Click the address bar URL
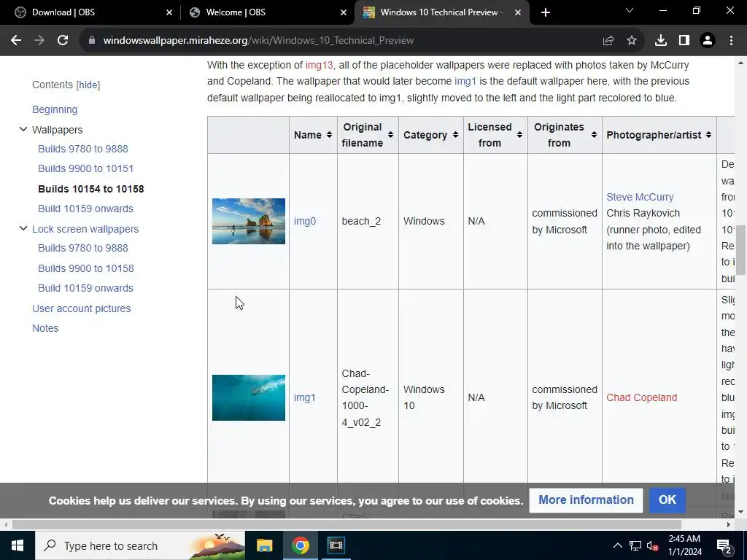 (x=258, y=41)
